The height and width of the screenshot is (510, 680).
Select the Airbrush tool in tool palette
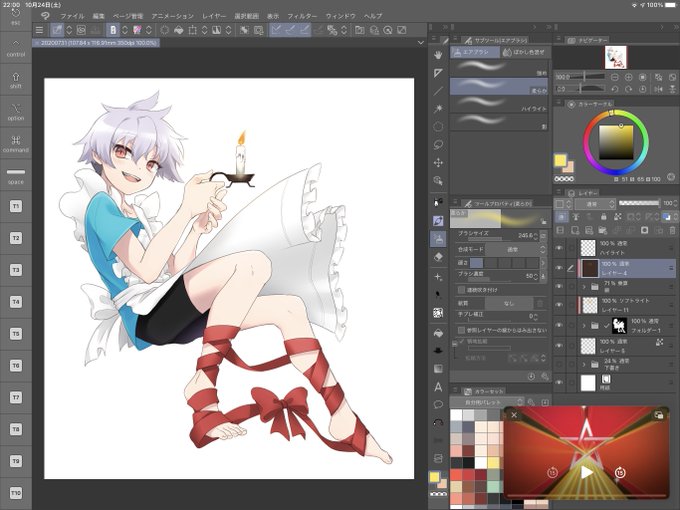tap(438, 239)
